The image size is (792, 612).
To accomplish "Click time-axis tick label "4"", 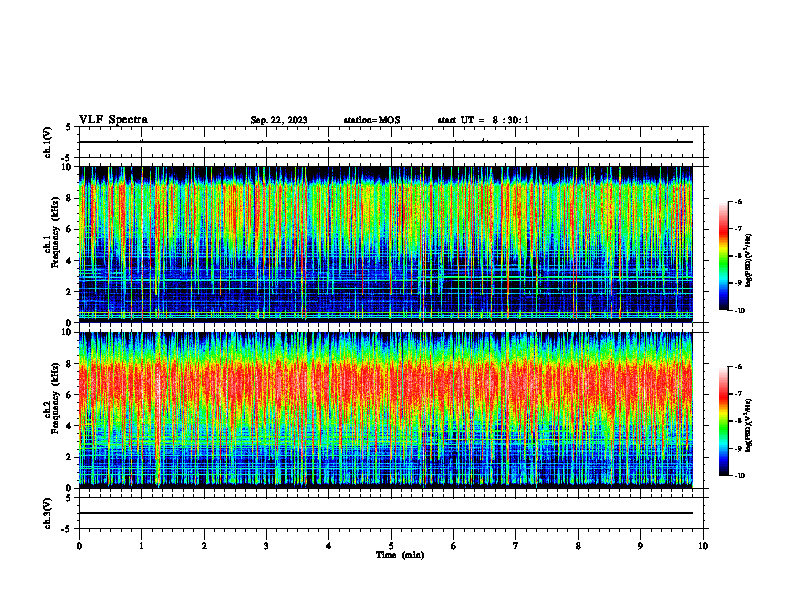I will (329, 546).
